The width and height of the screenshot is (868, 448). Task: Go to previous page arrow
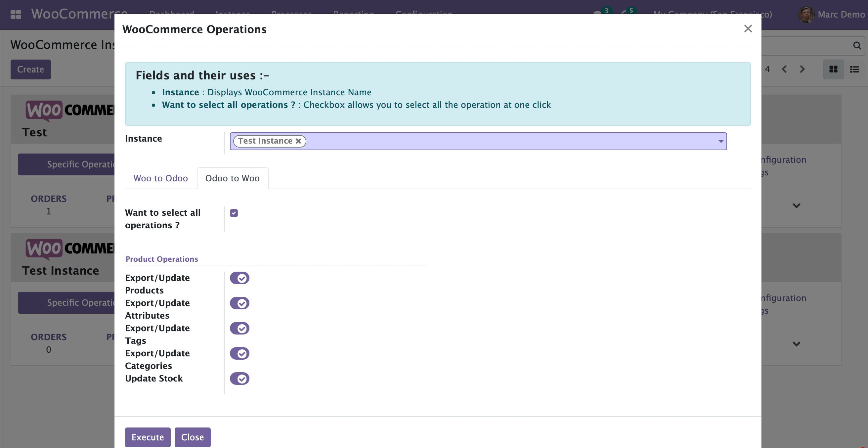click(x=784, y=69)
